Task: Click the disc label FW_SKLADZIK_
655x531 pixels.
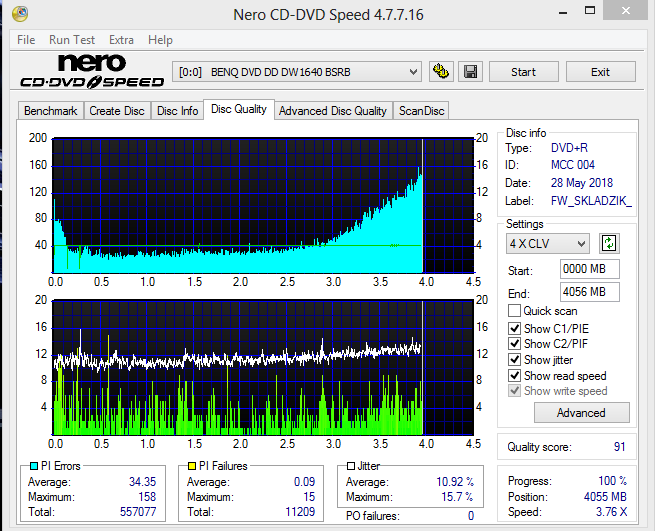Action: click(x=591, y=201)
